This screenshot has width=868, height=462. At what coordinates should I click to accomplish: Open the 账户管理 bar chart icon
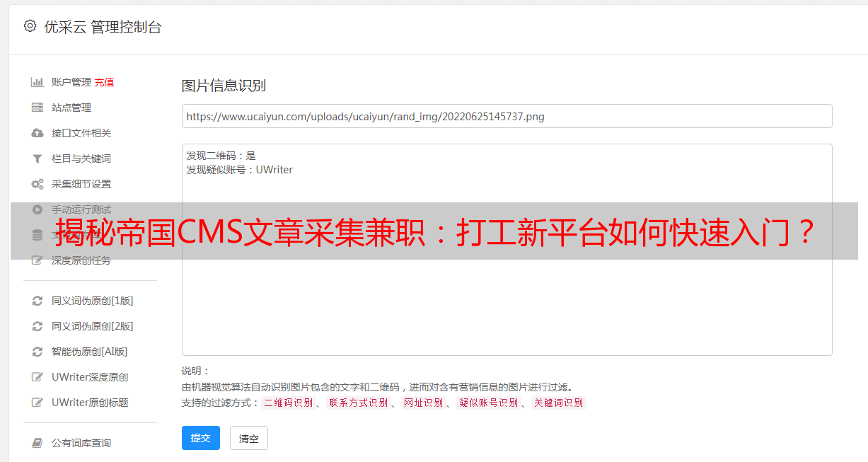[37, 82]
